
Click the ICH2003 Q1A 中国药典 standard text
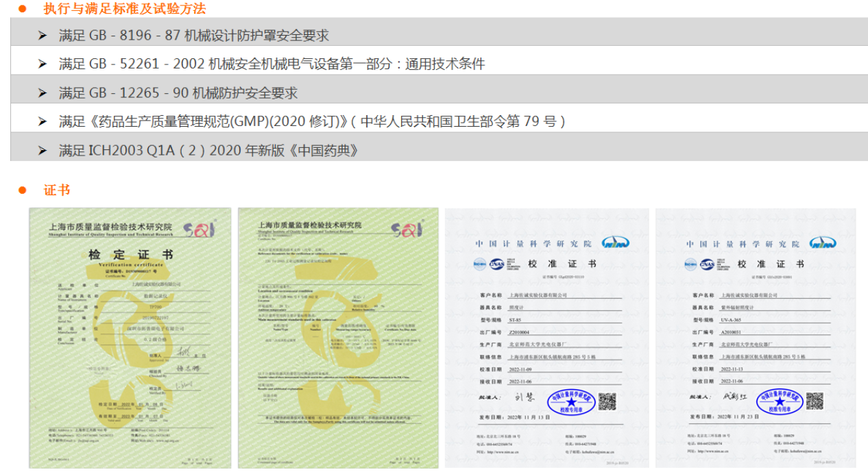tap(208, 151)
